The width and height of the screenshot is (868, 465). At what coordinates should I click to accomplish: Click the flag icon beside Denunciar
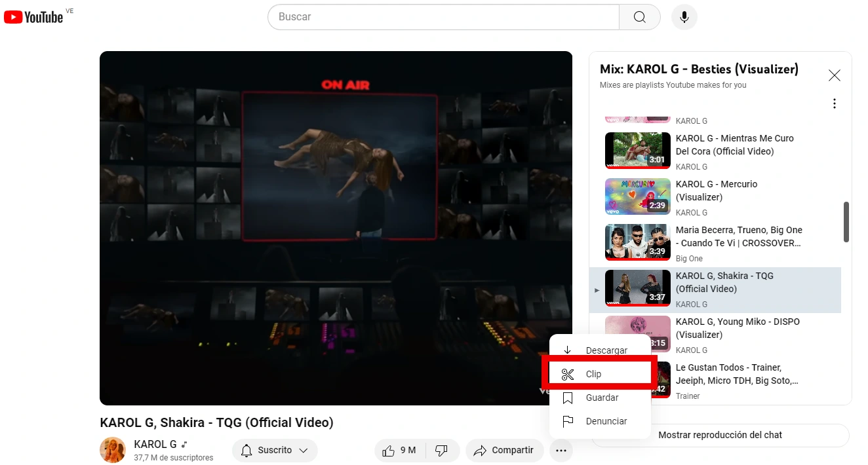point(567,421)
